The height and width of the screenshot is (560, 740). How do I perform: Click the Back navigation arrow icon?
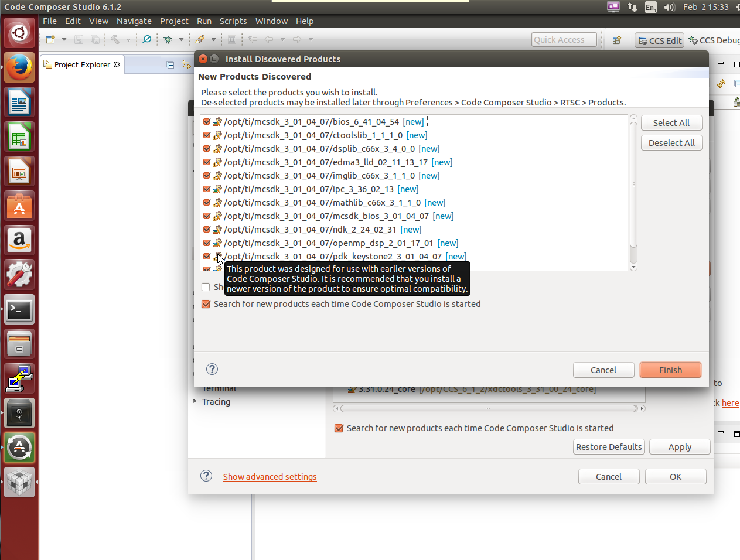click(269, 39)
